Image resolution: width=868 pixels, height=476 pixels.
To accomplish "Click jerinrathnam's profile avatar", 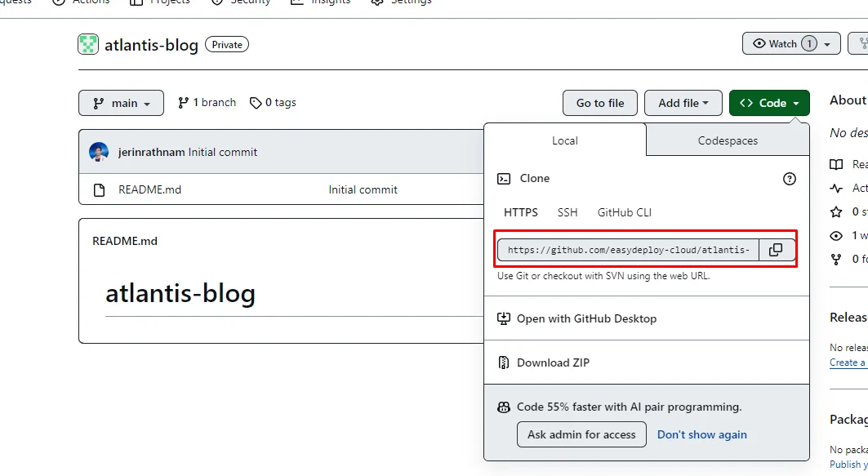I will (99, 152).
